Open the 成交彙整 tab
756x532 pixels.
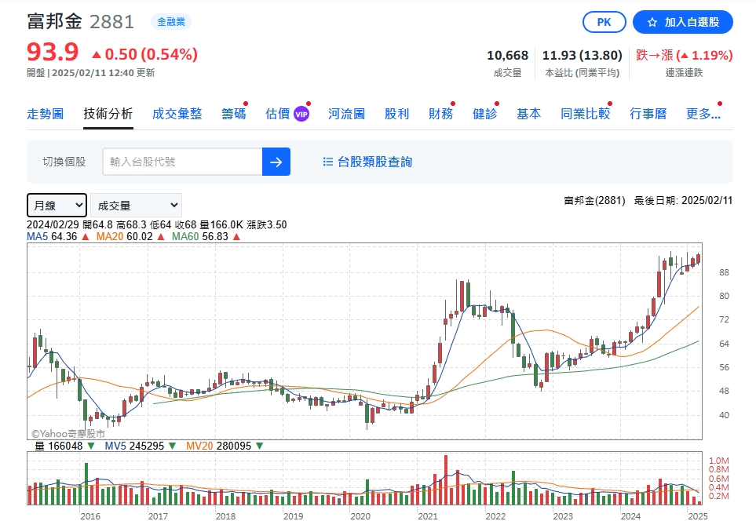click(177, 114)
